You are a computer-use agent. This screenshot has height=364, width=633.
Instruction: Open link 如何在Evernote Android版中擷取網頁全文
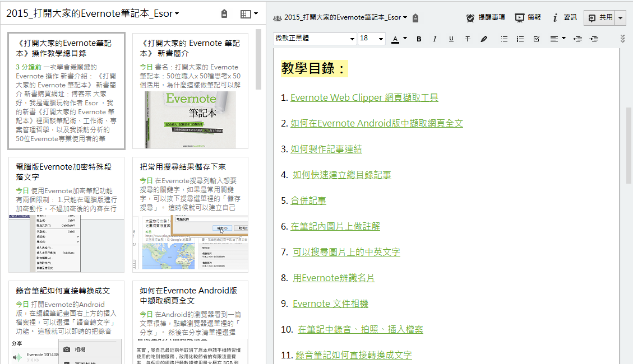coord(377,123)
